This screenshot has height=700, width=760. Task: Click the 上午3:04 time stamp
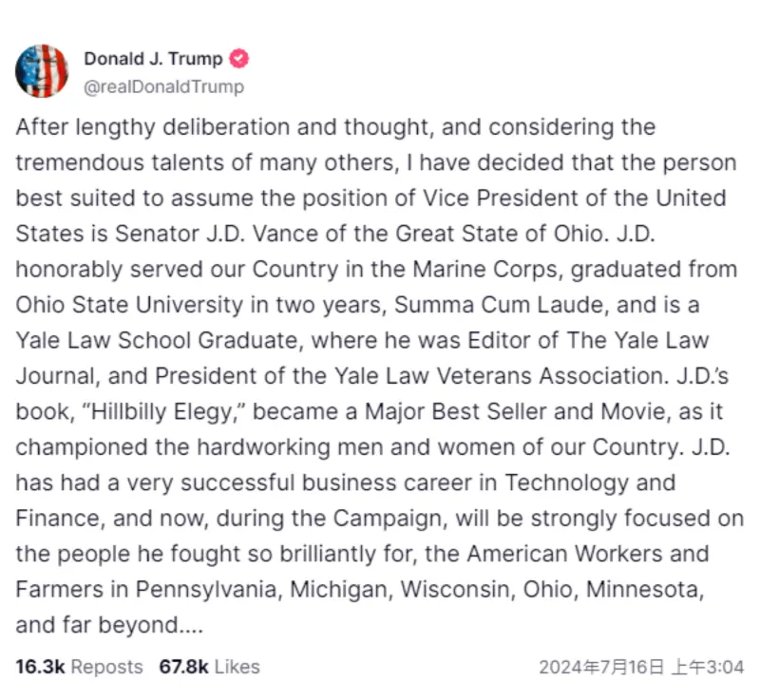[708, 668]
